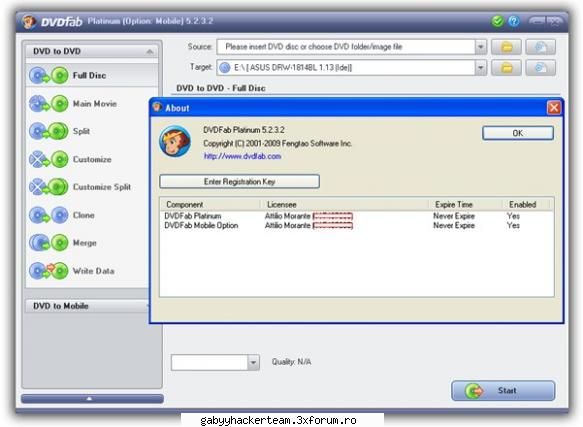
Task: Click the Quality: N/A label
Action: click(292, 362)
